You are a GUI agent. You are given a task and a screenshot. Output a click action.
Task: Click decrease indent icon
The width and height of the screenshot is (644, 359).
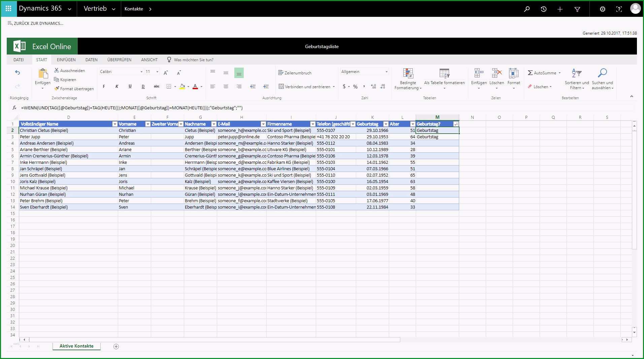click(252, 86)
